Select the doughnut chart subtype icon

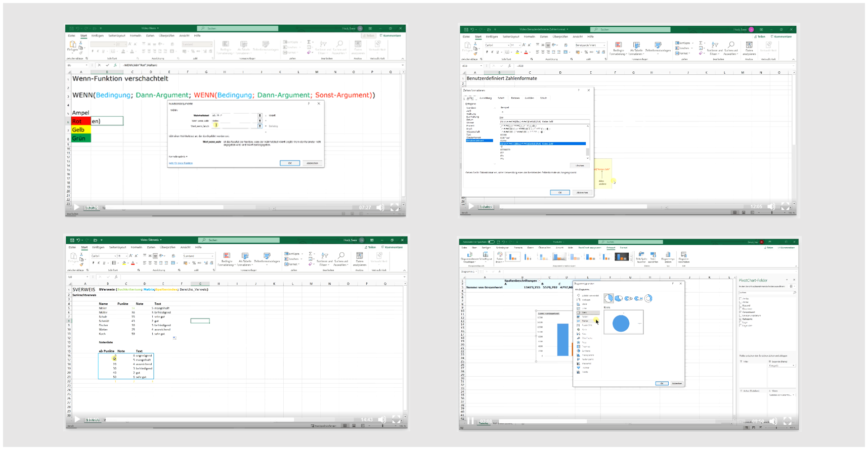(648, 298)
